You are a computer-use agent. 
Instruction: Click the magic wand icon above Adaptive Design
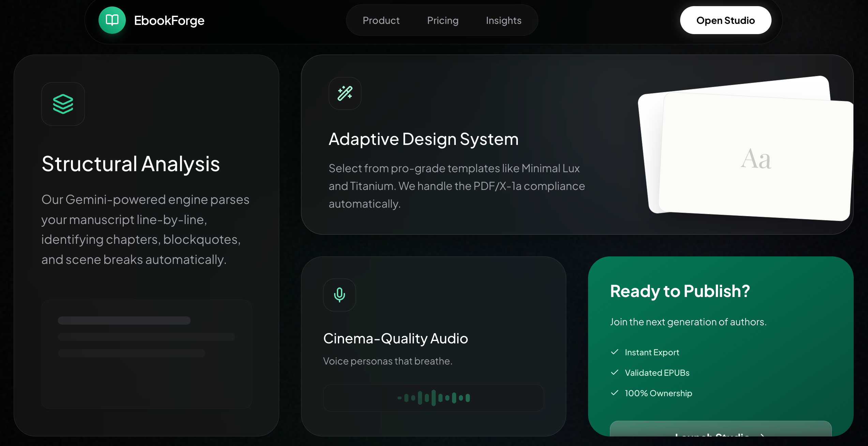click(345, 93)
